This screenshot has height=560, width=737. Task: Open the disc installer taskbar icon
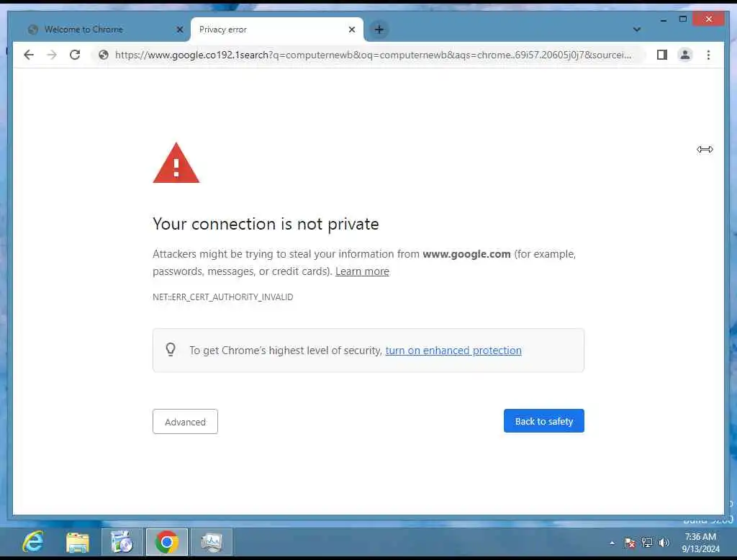[x=122, y=542]
